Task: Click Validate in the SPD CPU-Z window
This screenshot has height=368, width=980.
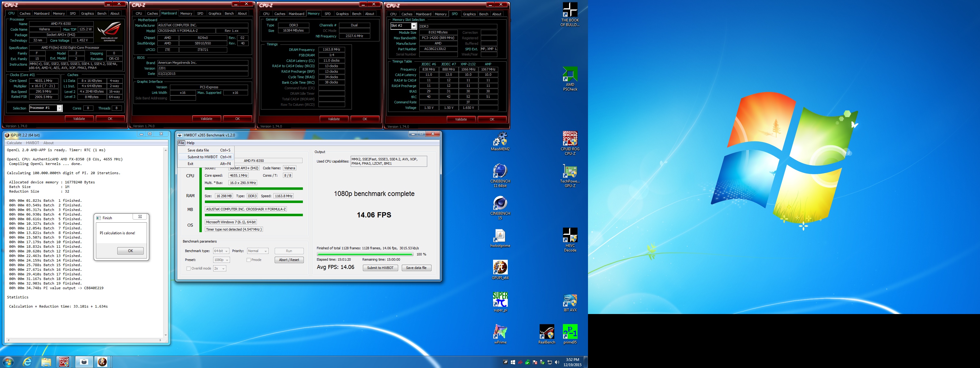Action: pos(461,119)
